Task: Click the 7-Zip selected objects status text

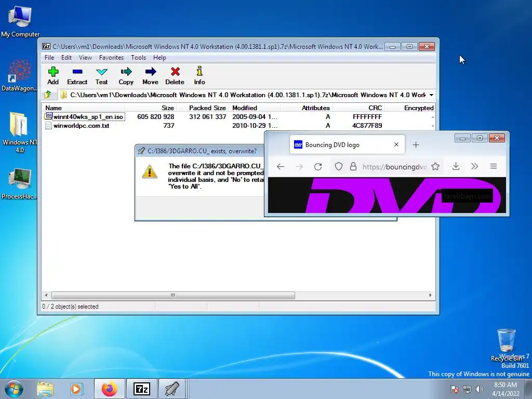Action: 70,307
